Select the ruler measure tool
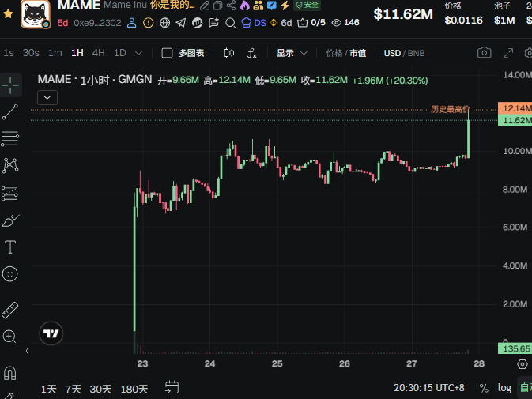Viewport: 532px width, 399px height. (x=10, y=310)
